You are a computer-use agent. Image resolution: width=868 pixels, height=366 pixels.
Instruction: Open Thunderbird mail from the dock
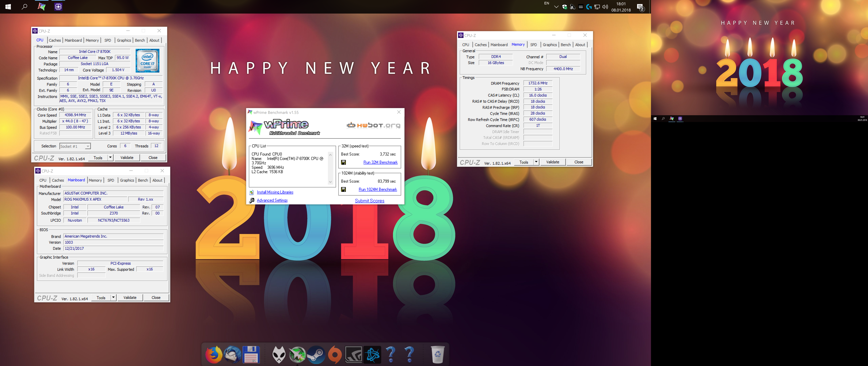[232, 354]
